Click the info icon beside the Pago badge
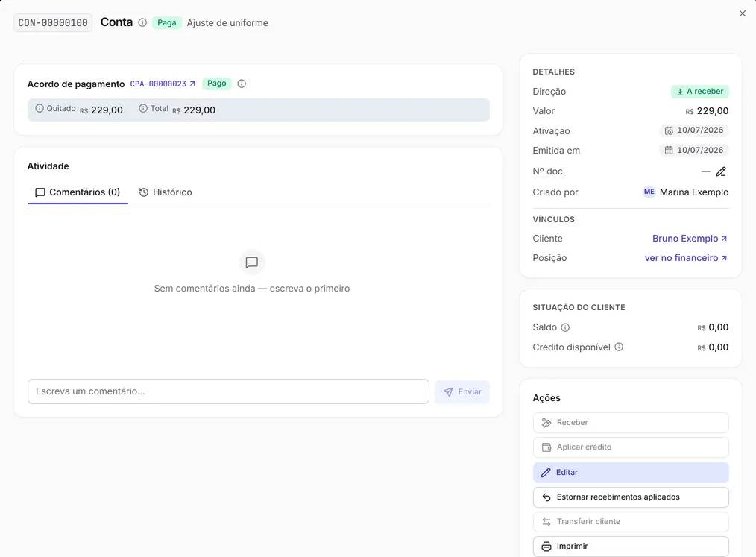Image resolution: width=756 pixels, height=557 pixels. click(x=242, y=84)
